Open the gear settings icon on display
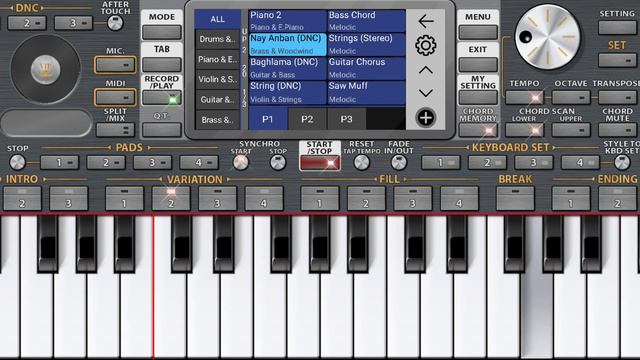Viewport: 640px width, 360px height. (426, 45)
